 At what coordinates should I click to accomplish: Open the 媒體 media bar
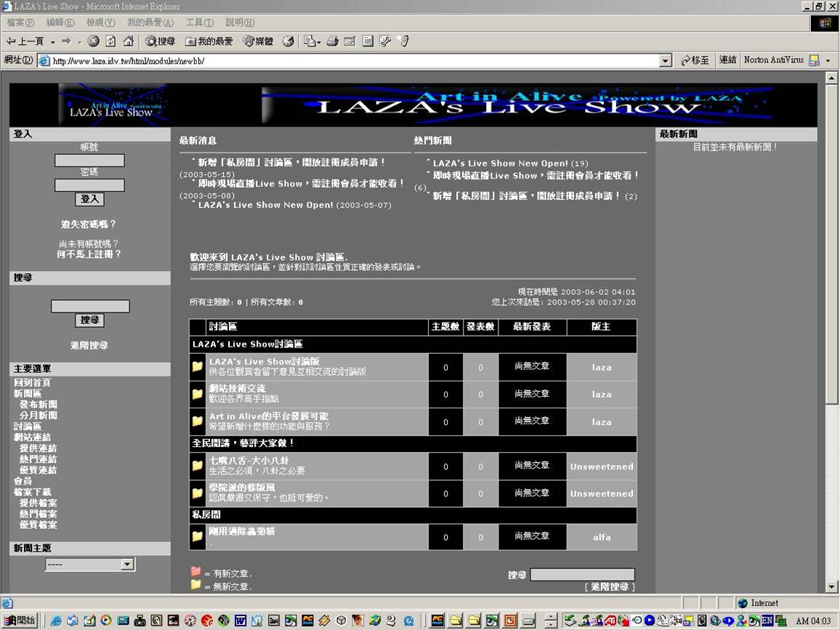pyautogui.click(x=258, y=41)
